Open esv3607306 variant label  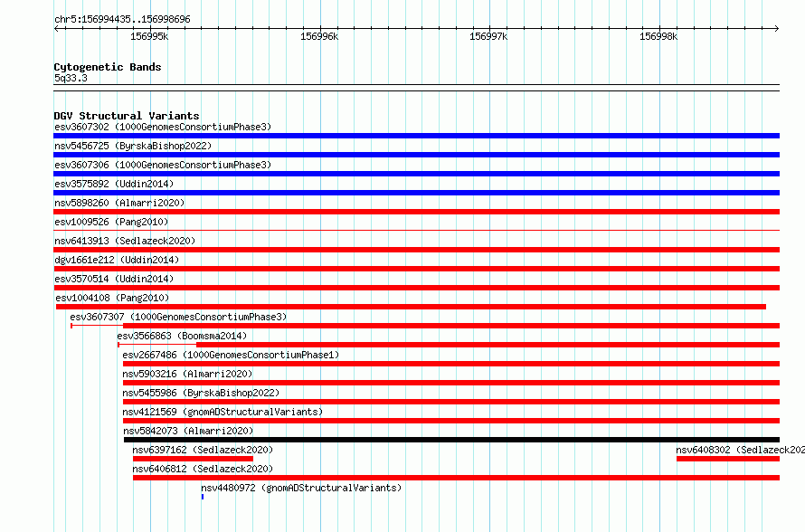163,165
